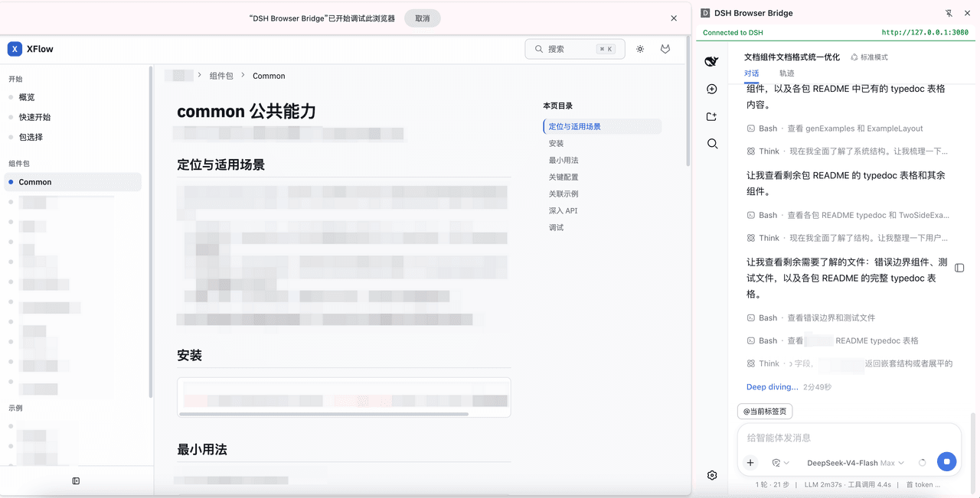Click the Connected to DSH status
980x498 pixels.
click(733, 33)
